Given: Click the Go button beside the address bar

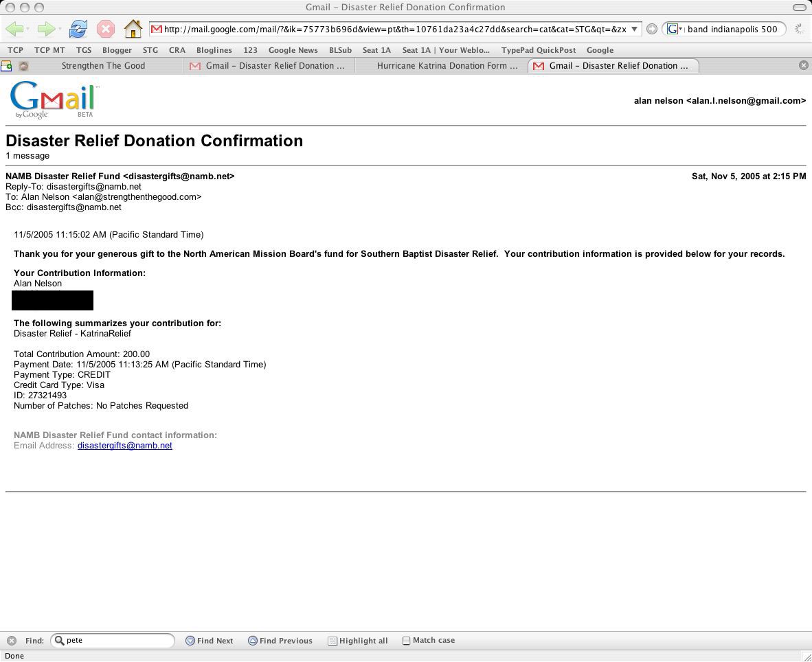Looking at the screenshot, I should 652,29.
